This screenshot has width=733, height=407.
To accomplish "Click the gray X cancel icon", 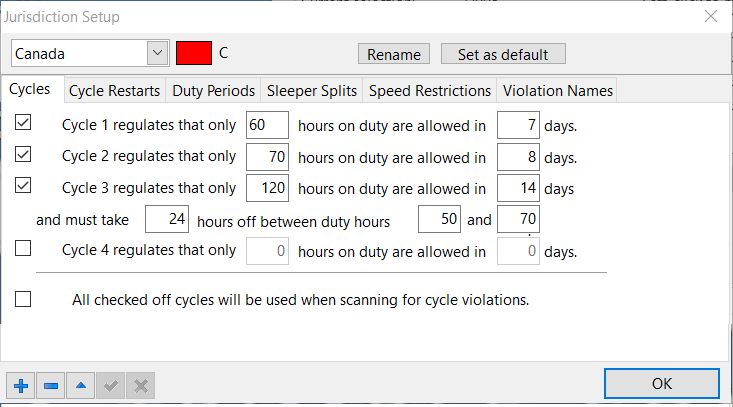I will 142,385.
